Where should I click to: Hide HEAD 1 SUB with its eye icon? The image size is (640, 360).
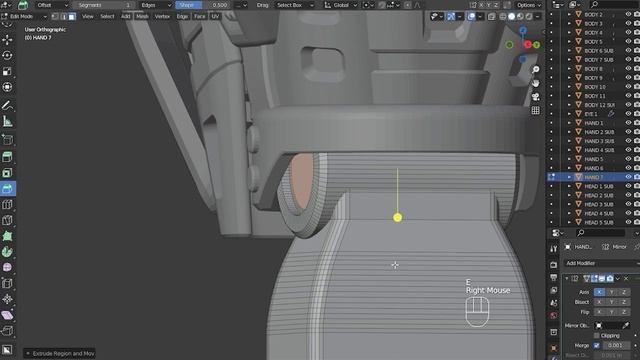point(628,186)
